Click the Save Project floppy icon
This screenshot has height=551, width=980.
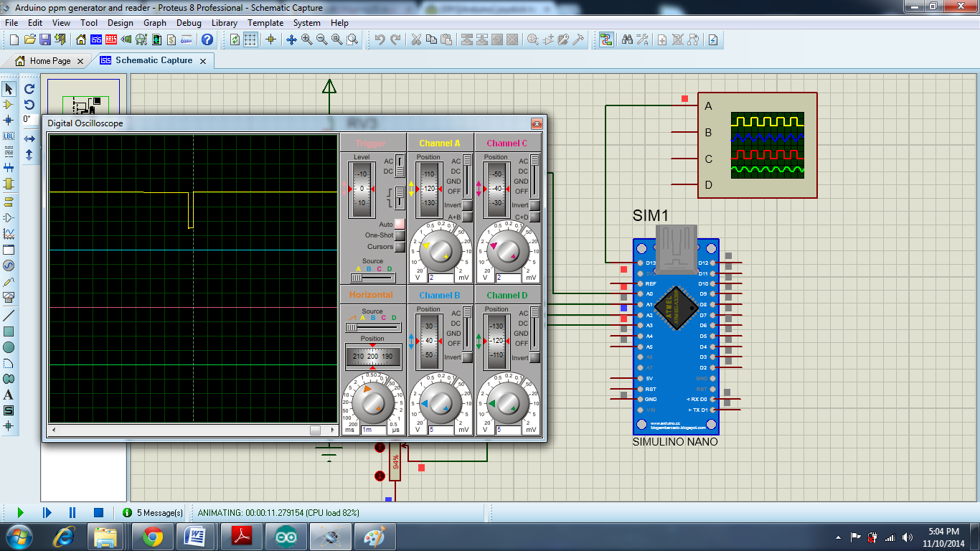point(45,40)
